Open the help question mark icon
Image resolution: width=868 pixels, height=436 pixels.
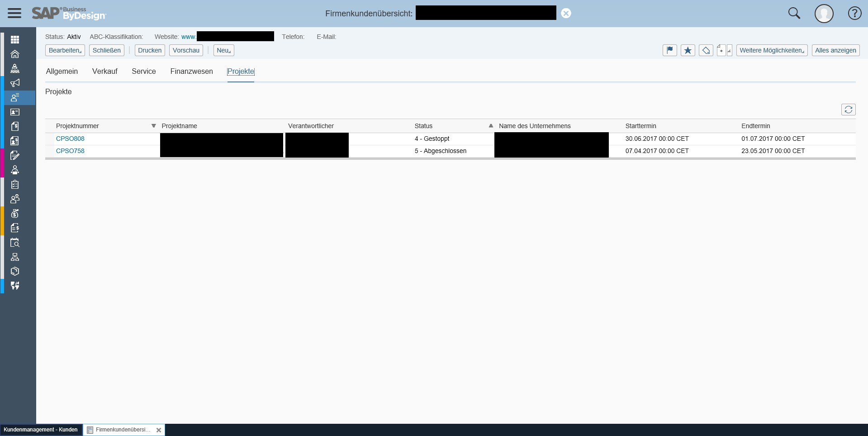[x=854, y=13]
